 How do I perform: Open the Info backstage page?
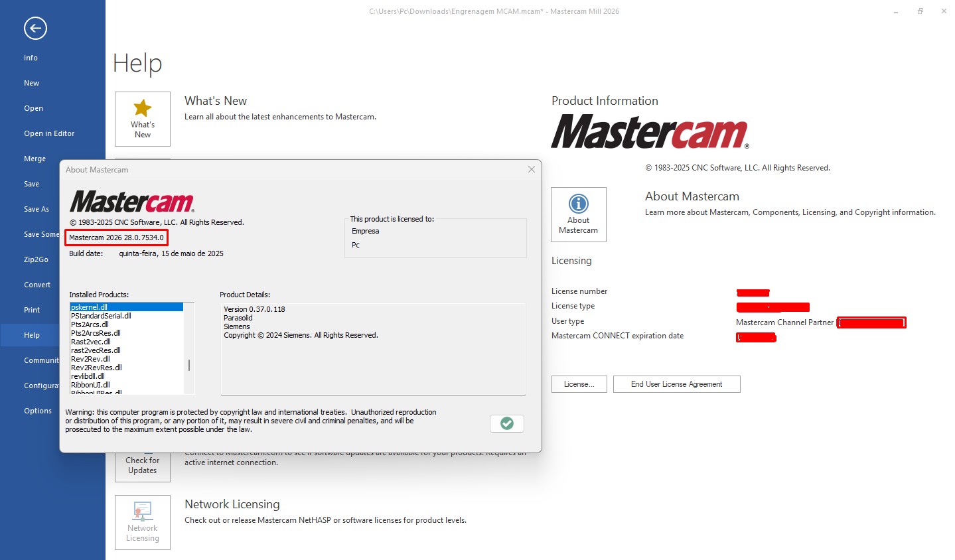click(x=31, y=58)
